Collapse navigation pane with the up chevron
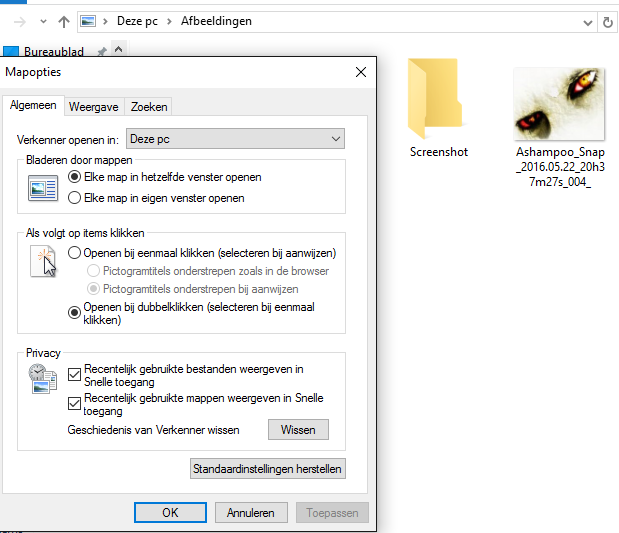 click(118, 50)
